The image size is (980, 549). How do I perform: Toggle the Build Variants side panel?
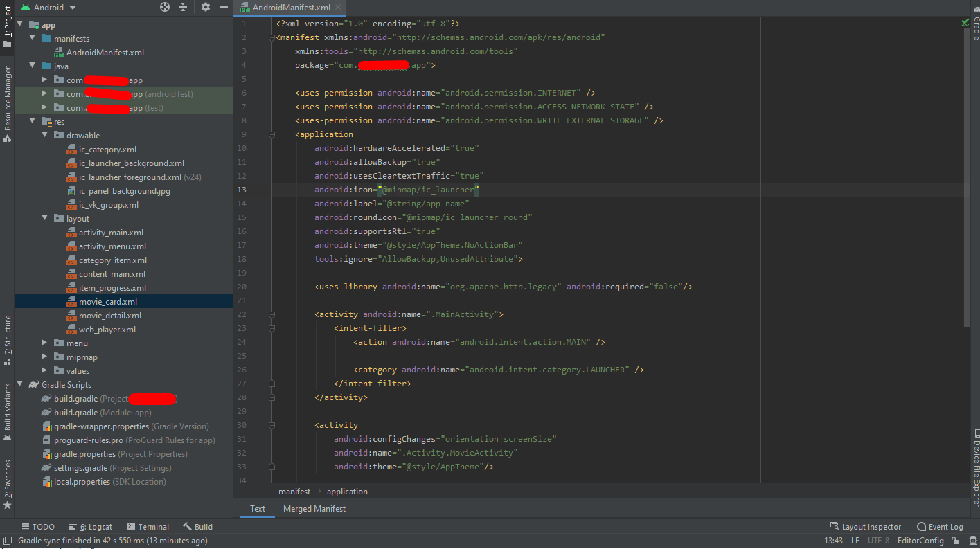tap(8, 407)
